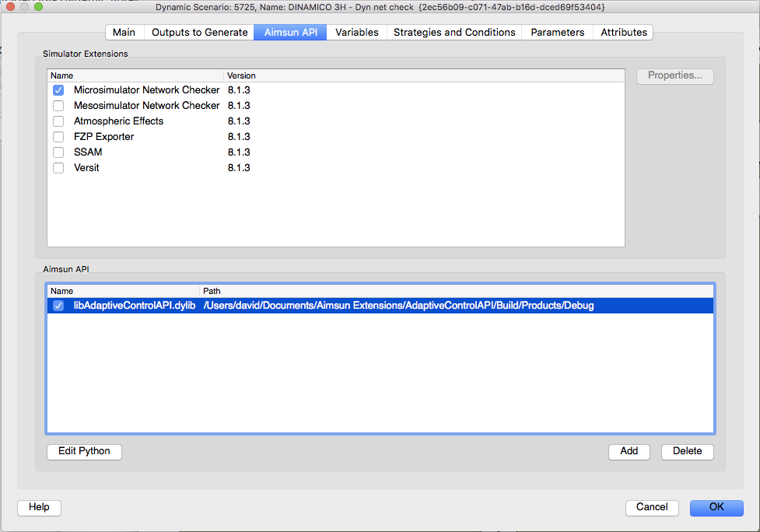Disable the Microsimulator Network Checker extension

tap(58, 89)
